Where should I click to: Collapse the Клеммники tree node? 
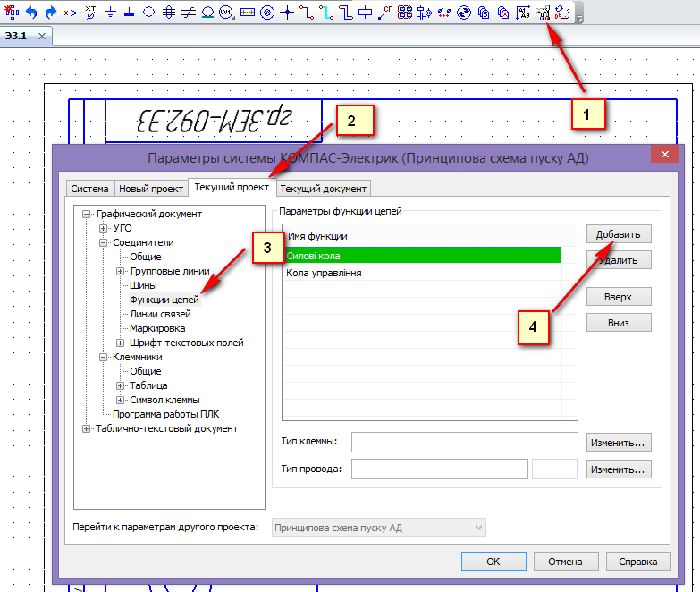[103, 357]
